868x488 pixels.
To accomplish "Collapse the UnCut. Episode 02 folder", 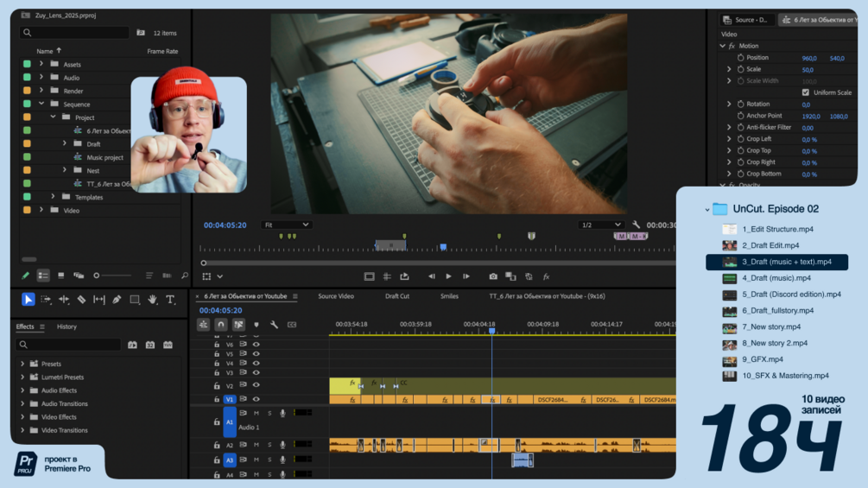I will [706, 209].
